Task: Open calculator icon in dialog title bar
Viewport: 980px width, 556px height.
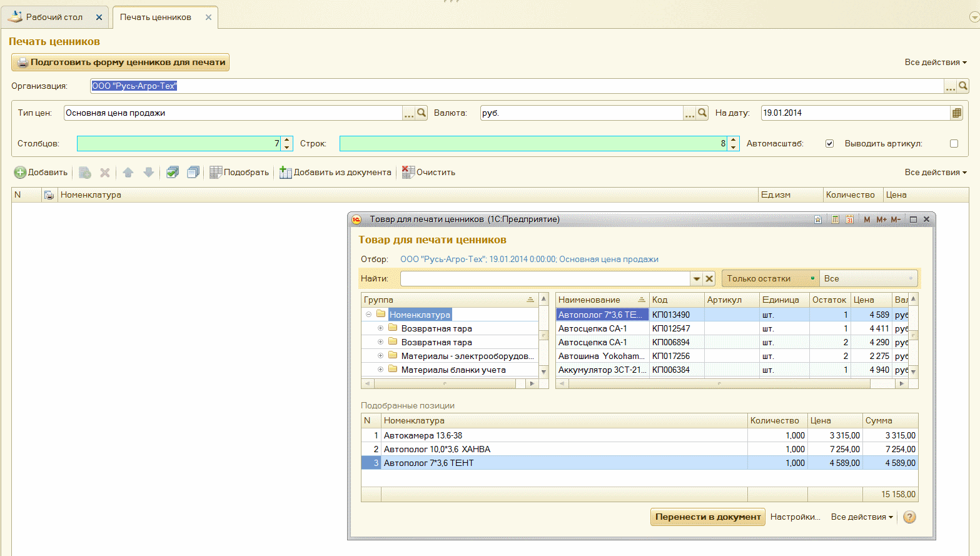Action: (835, 220)
